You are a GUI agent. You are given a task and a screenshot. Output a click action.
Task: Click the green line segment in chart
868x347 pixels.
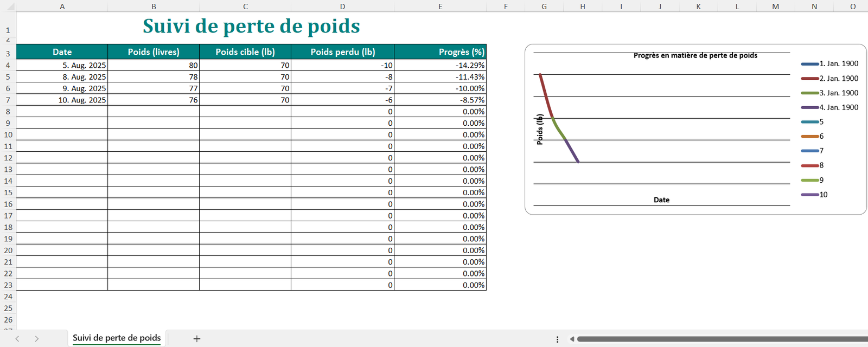pos(559,130)
